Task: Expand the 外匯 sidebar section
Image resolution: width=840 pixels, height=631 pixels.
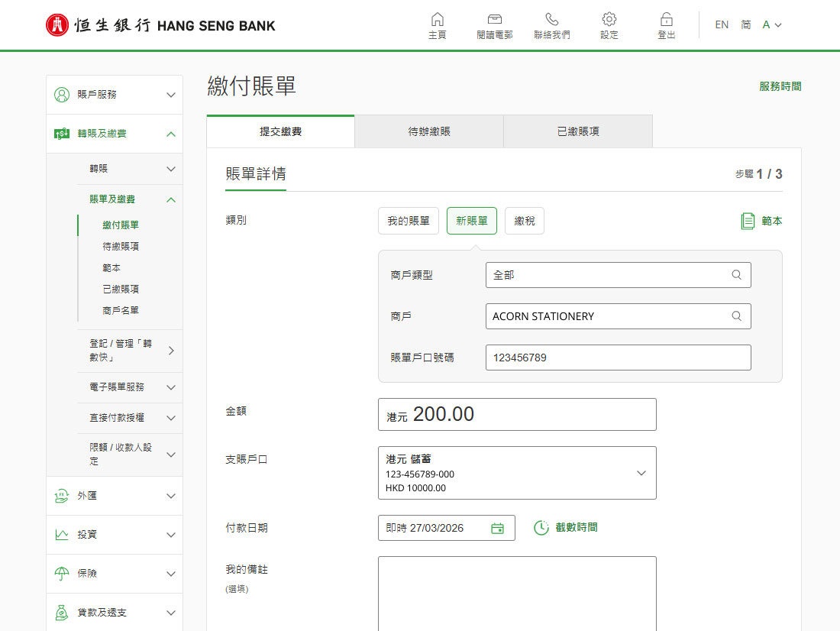Action: pos(115,496)
